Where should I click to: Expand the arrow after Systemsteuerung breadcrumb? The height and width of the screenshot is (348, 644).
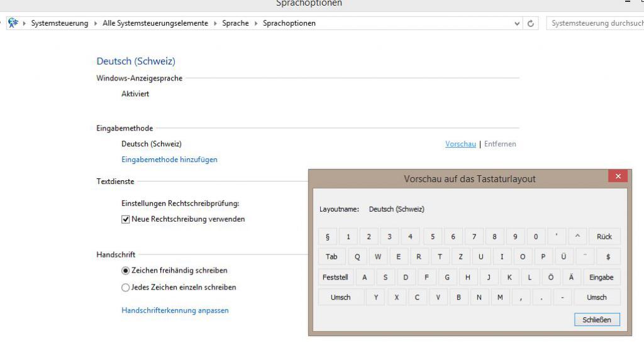(x=96, y=23)
